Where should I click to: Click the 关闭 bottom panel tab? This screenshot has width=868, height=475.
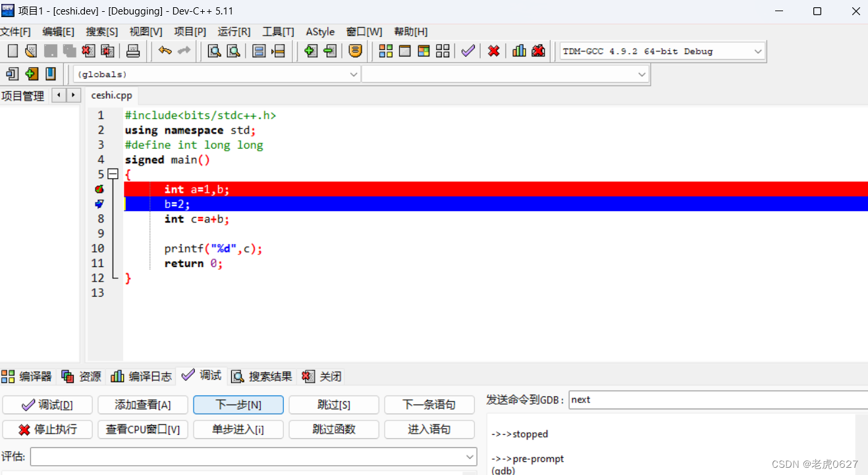(322, 376)
